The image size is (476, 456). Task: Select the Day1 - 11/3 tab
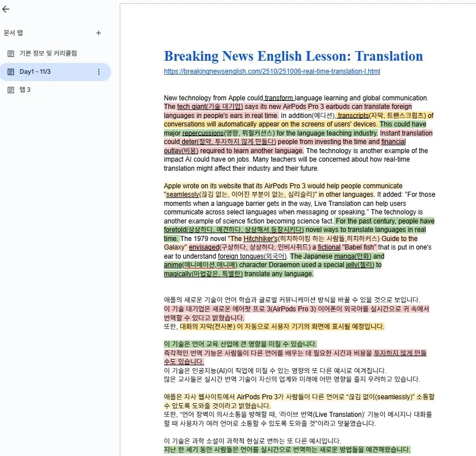click(56, 72)
